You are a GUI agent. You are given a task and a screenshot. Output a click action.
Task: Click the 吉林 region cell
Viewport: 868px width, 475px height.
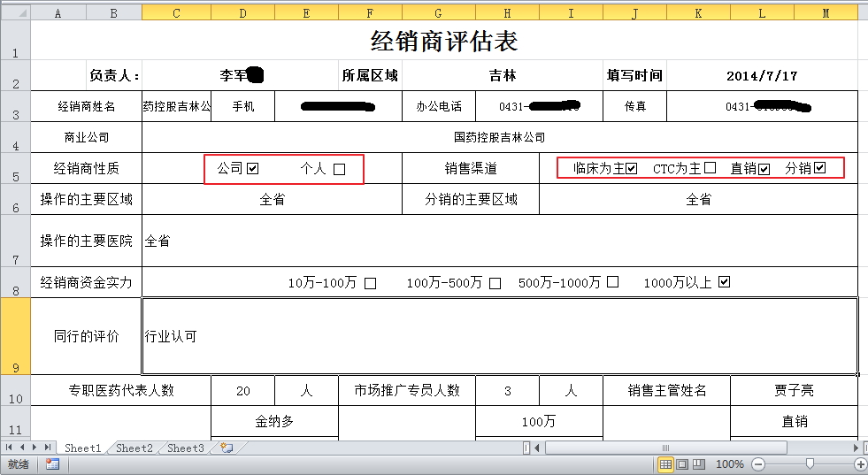pos(503,75)
